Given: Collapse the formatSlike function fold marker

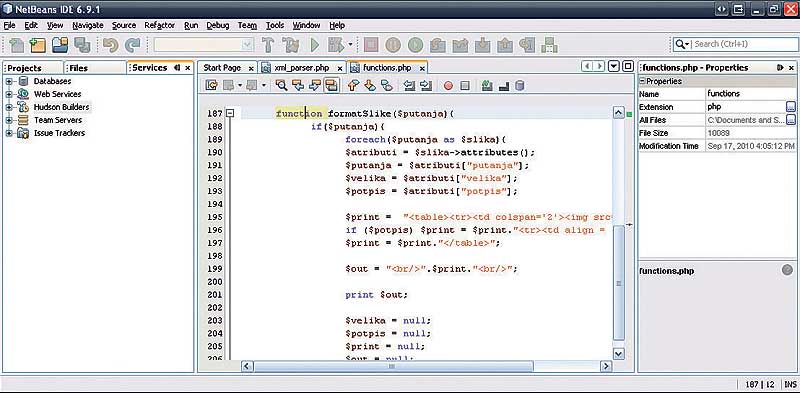Looking at the screenshot, I should coord(230,113).
